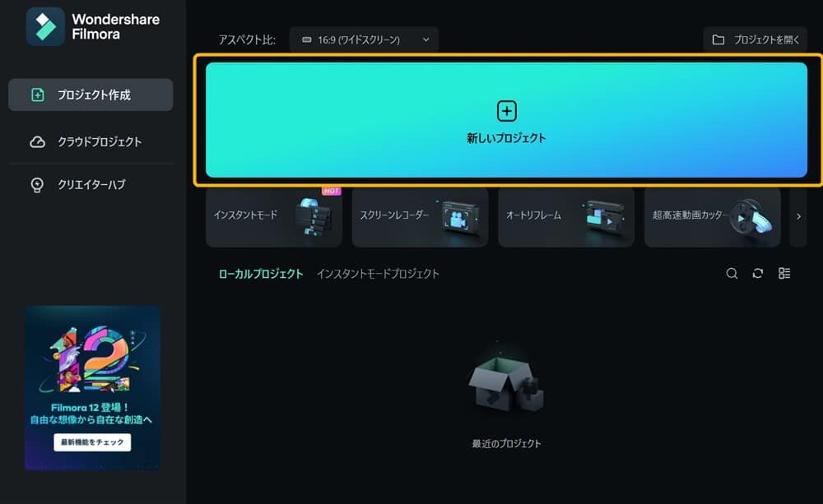The width and height of the screenshot is (823, 504).
Task: Refresh the local projects list
Action: pos(758,274)
